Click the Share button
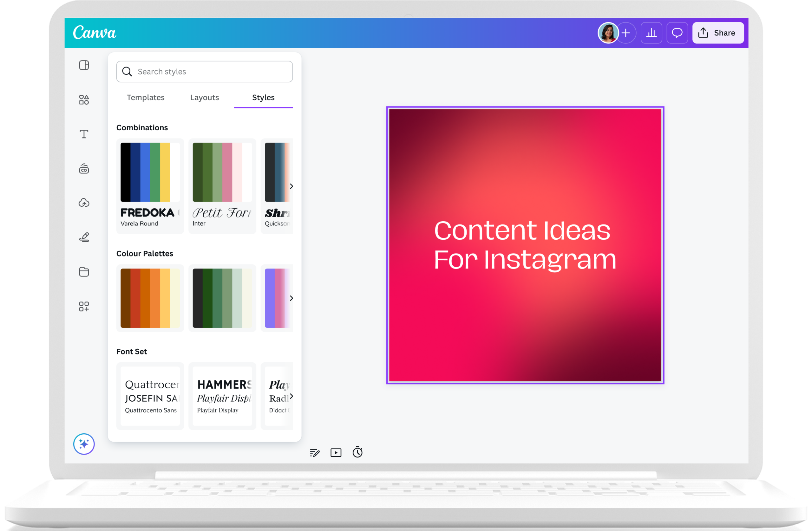Image resolution: width=812 pixels, height=531 pixels. pyautogui.click(x=718, y=33)
